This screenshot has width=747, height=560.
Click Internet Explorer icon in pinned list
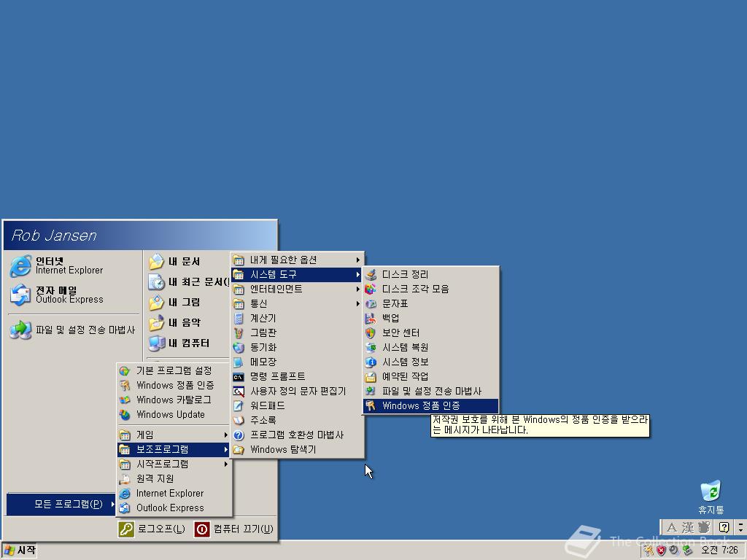20,265
